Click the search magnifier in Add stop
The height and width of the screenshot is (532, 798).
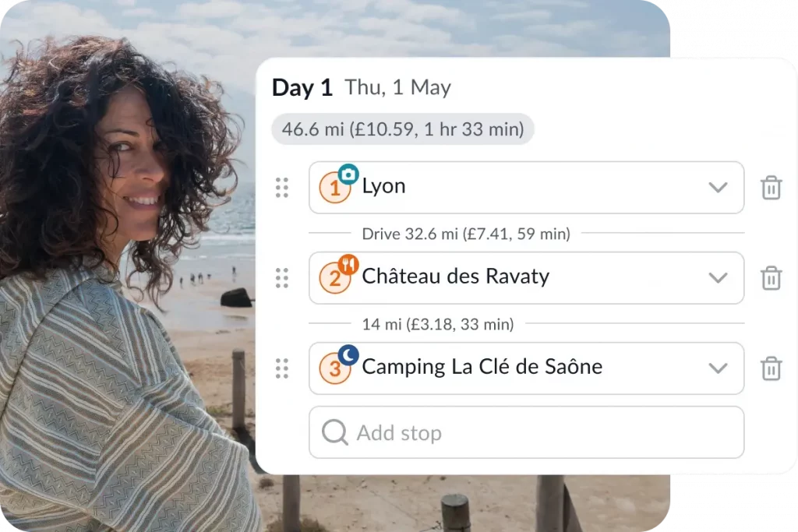pyautogui.click(x=335, y=433)
